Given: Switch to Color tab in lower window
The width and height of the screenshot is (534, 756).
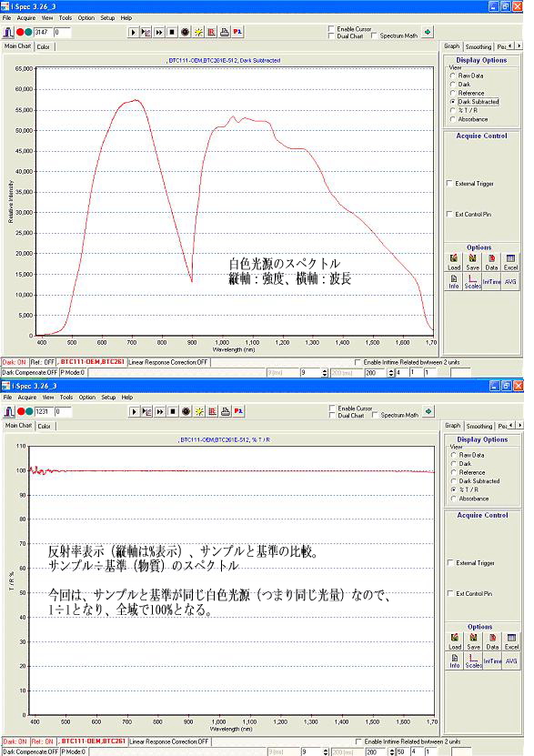Looking at the screenshot, I should 45,426.
